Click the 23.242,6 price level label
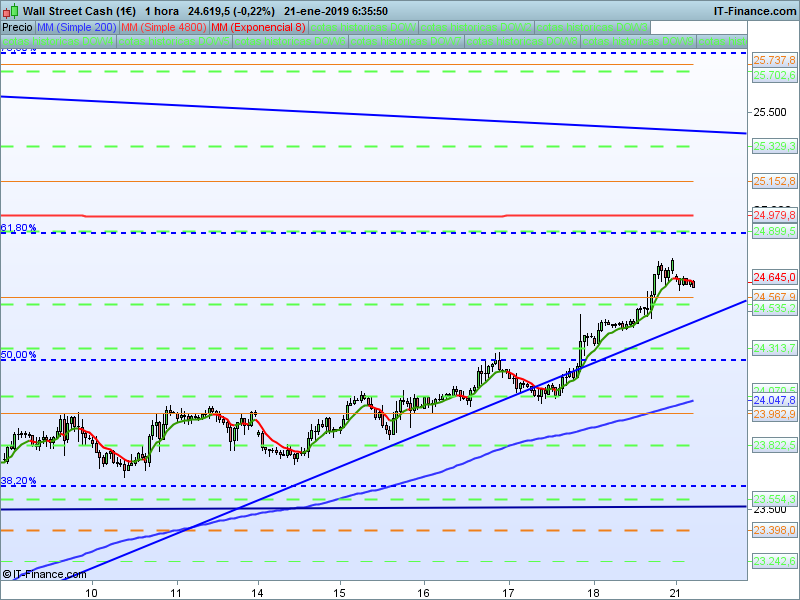Image resolution: width=800 pixels, height=600 pixels. [x=774, y=562]
